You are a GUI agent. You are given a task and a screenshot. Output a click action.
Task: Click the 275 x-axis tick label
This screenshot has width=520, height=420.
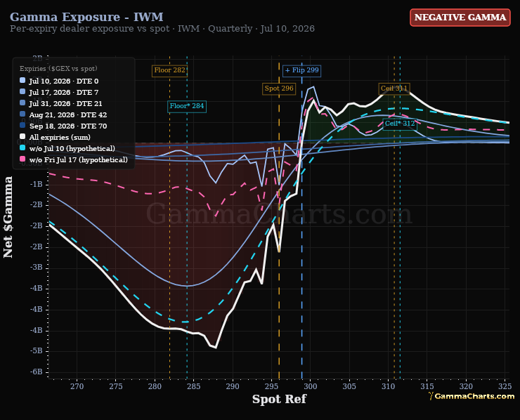[x=116, y=386]
